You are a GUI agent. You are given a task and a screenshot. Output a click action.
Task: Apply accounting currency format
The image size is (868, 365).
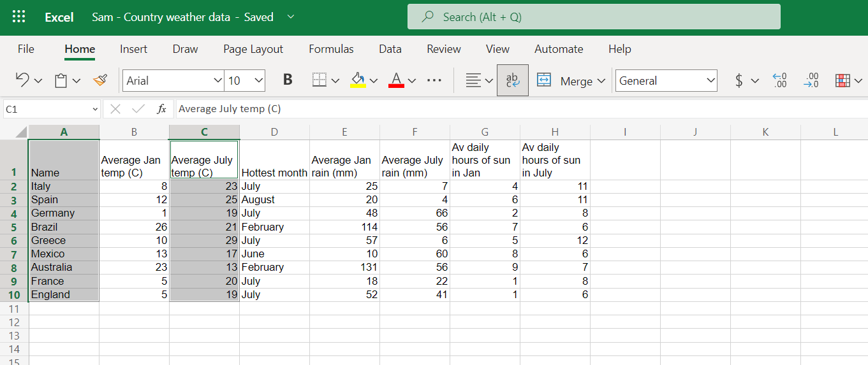(739, 80)
